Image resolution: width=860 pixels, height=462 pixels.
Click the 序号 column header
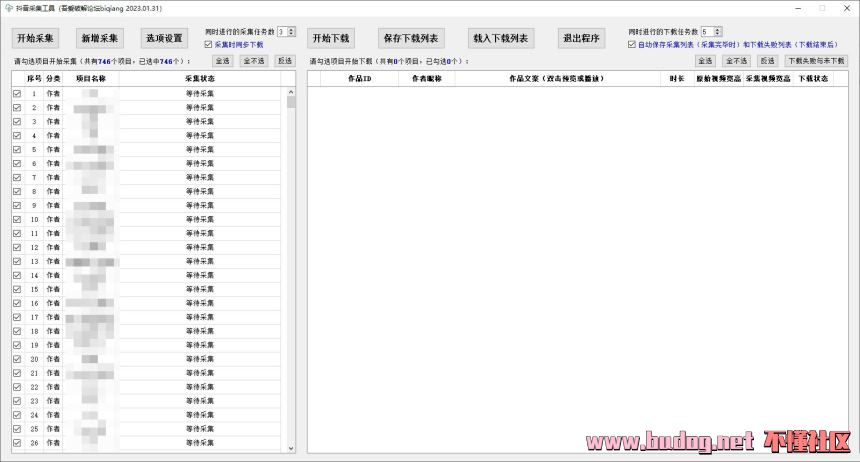[34, 79]
